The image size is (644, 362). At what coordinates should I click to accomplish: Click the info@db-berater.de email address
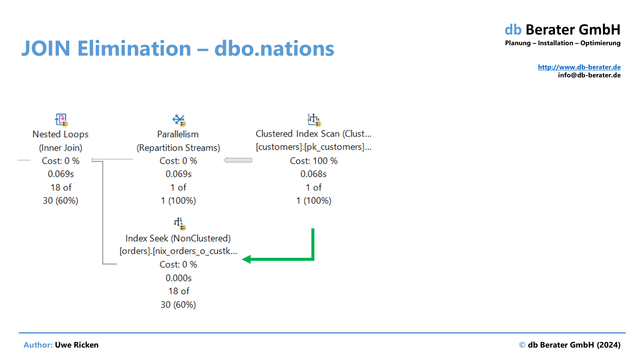589,75
